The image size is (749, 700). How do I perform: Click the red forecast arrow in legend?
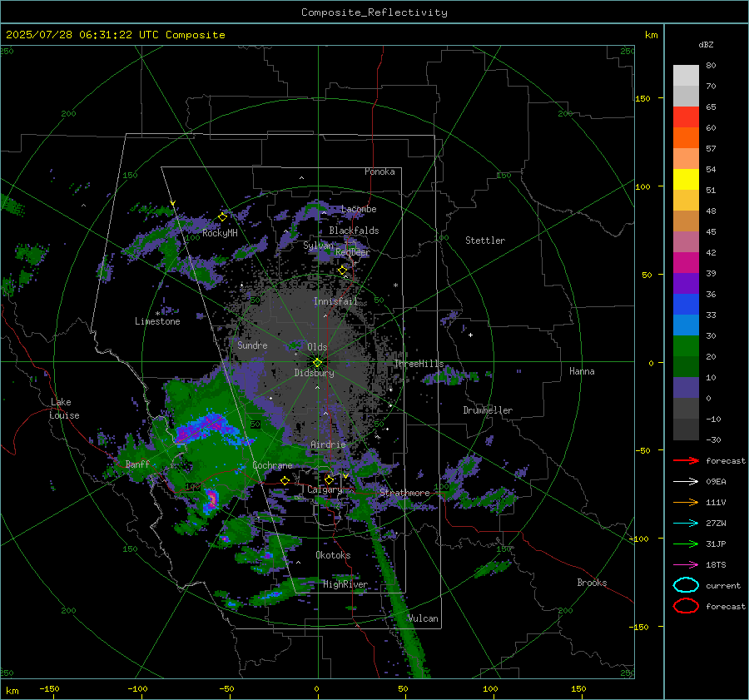[686, 460]
